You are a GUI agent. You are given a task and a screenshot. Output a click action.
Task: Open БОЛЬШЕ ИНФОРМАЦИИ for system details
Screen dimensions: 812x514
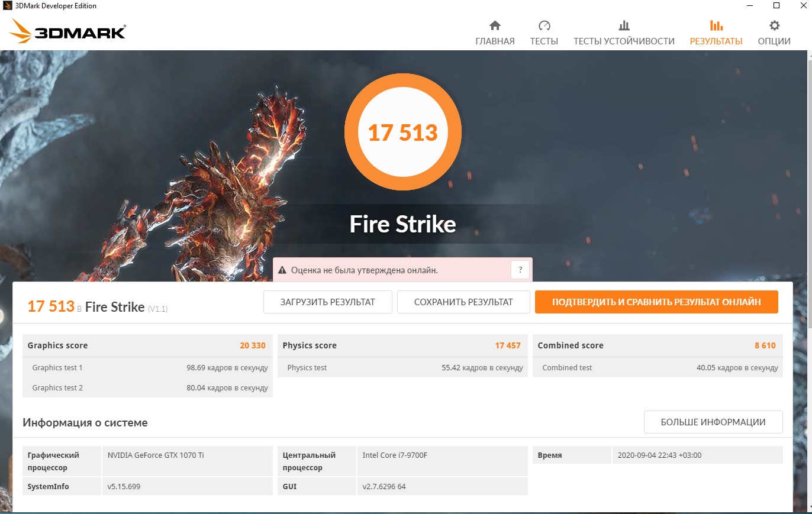point(713,422)
